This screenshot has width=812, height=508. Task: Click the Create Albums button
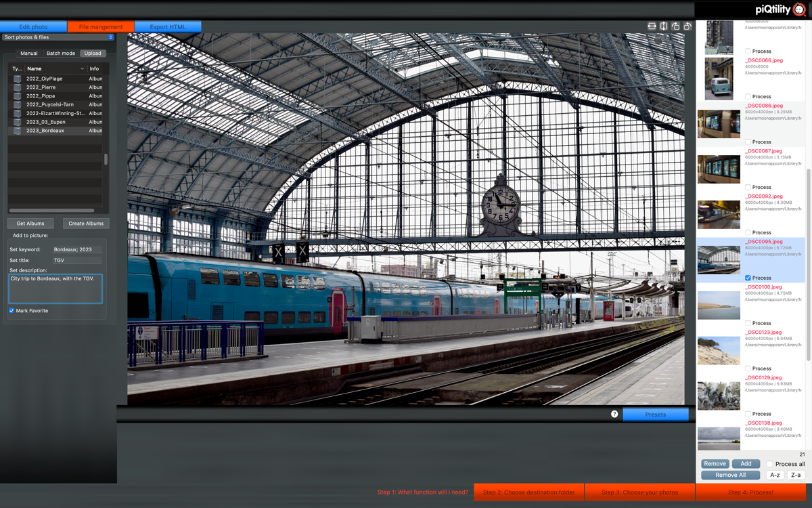[86, 224]
